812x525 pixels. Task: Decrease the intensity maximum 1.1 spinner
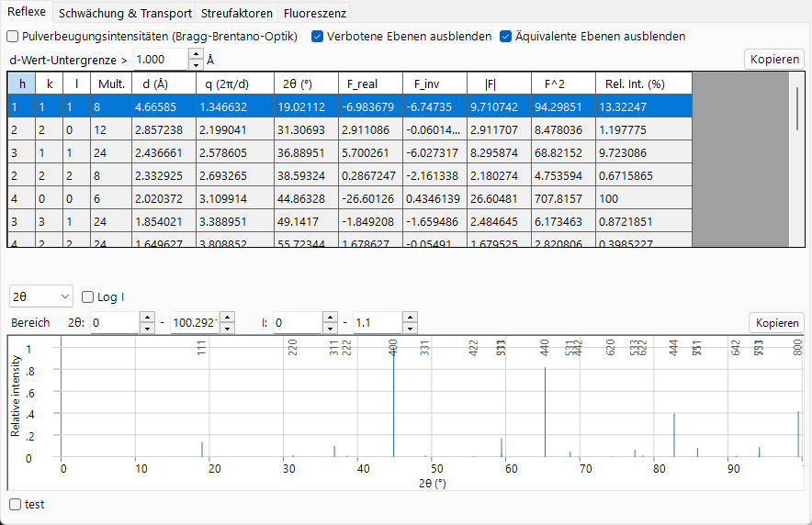pyautogui.click(x=411, y=328)
